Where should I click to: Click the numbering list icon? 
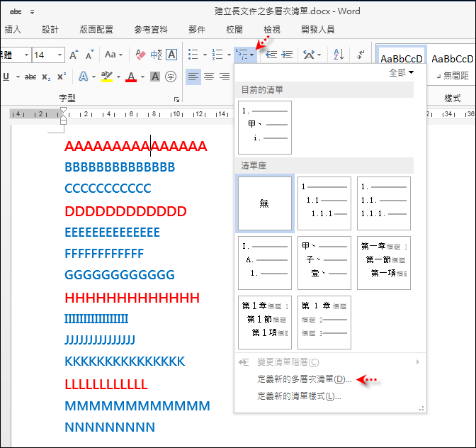tap(217, 55)
